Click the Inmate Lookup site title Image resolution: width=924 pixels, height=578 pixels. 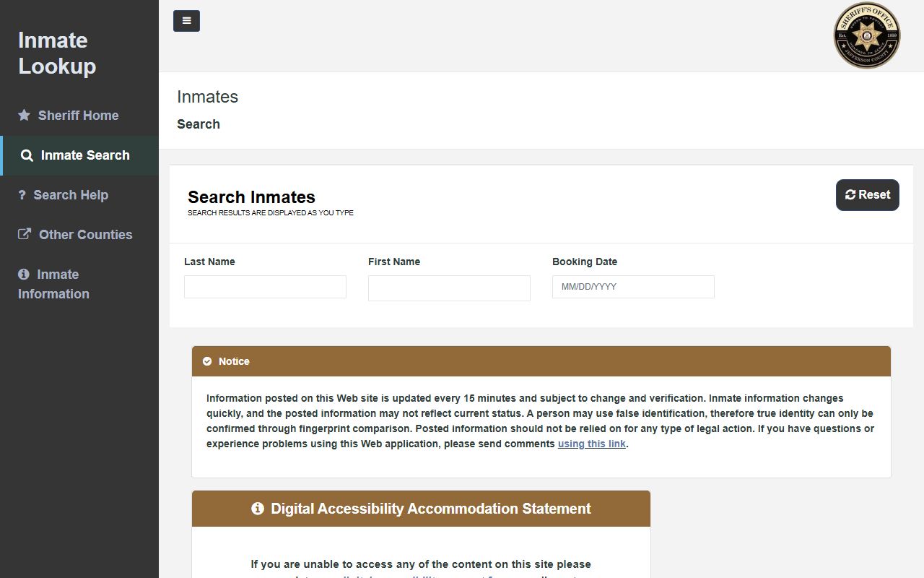coord(57,53)
